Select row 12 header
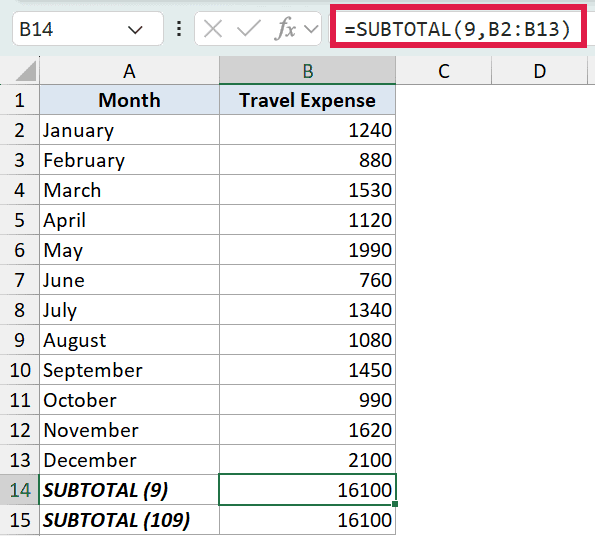Image resolution: width=595 pixels, height=536 pixels. 20,430
